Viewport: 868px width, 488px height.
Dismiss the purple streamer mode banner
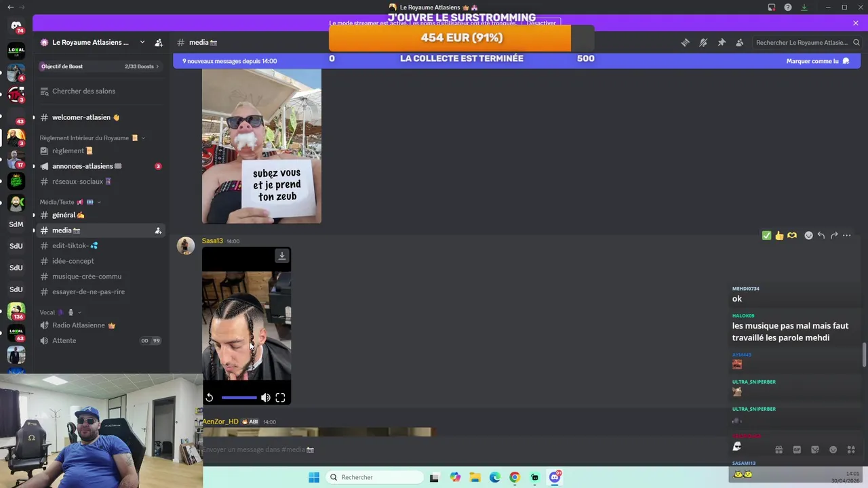click(856, 23)
